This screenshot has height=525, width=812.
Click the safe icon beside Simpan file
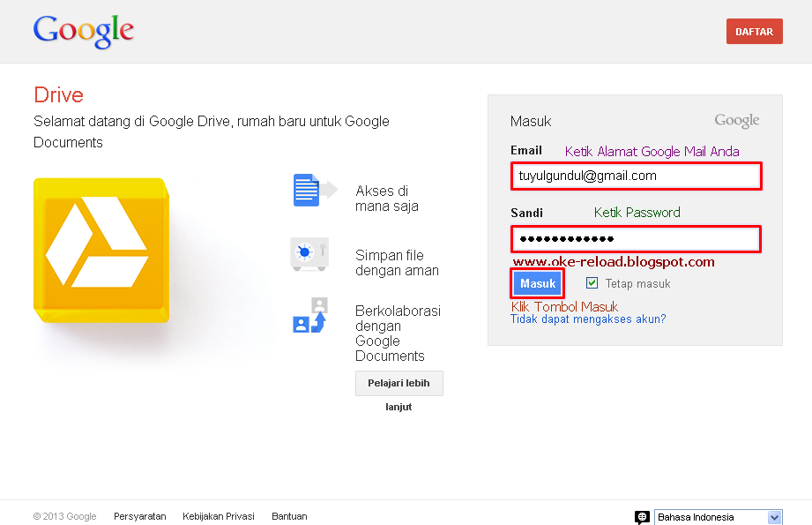[x=309, y=254]
